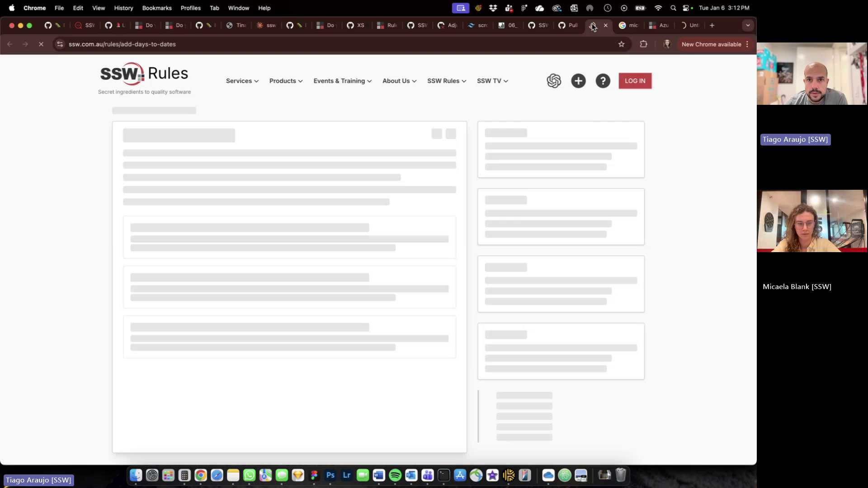Launch Spotify from the dock
The width and height of the screenshot is (868, 488).
[x=395, y=475]
